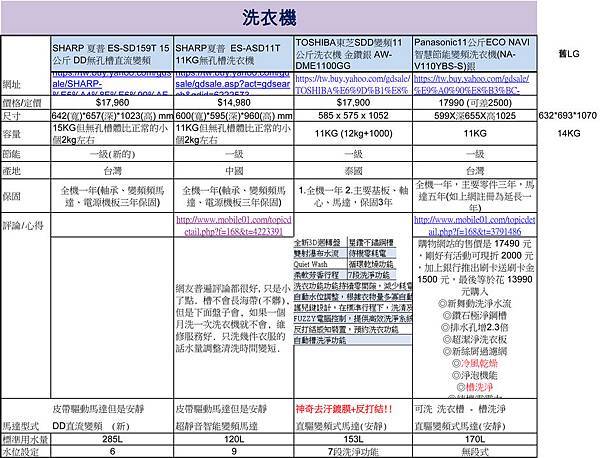Click the $14,980 price cell
Image resolution: width=600 pixels, height=458 pixels.
click(234, 103)
